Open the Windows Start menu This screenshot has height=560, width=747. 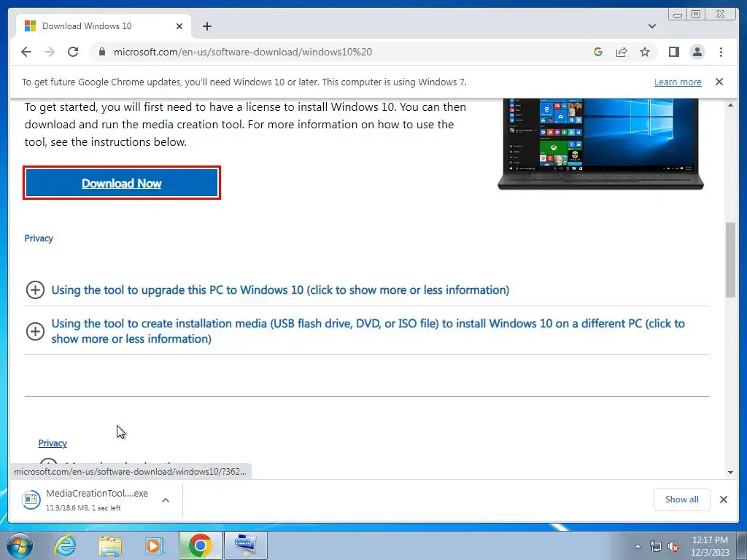[19, 545]
